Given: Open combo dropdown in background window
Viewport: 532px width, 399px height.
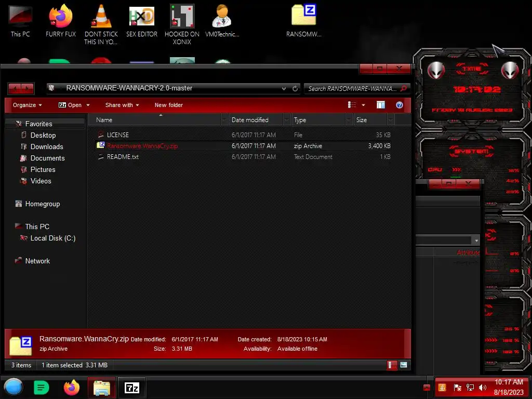Looking at the screenshot, I should (476, 241).
